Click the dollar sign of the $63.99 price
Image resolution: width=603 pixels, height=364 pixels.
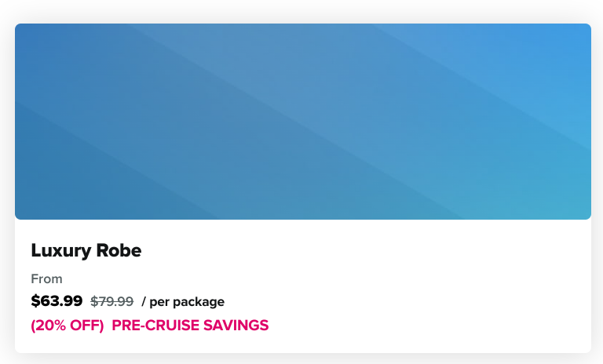(x=35, y=300)
